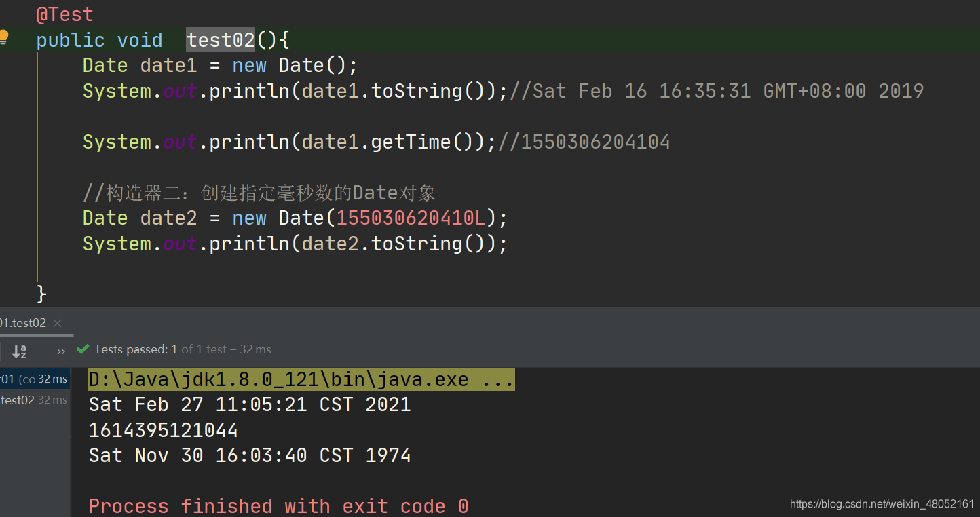Click console output 1614395121044

point(164,430)
